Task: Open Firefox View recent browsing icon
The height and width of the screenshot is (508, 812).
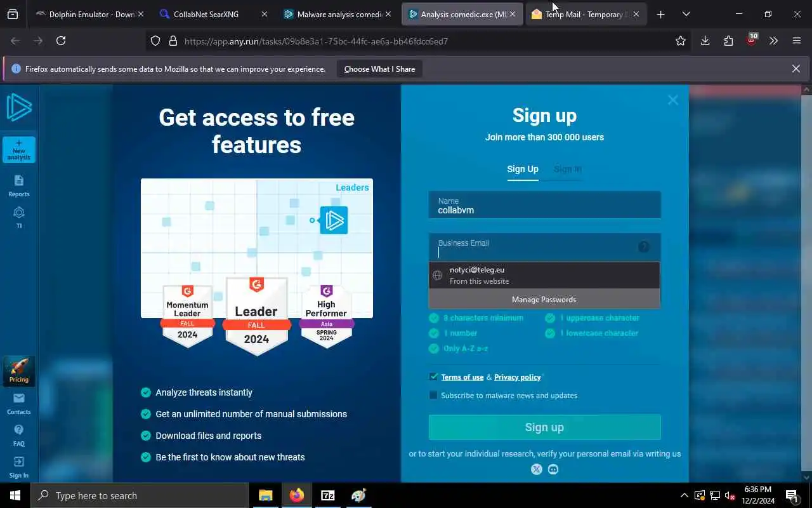Action: click(13, 14)
